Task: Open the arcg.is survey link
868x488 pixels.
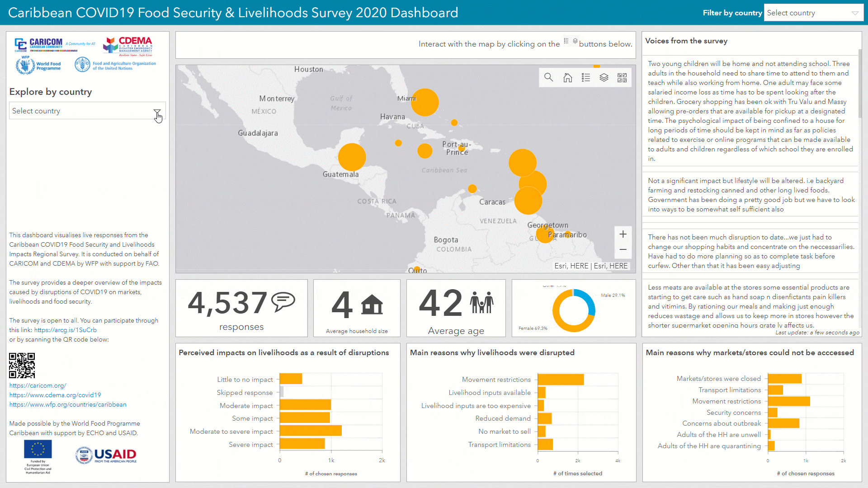Action: [65, 330]
